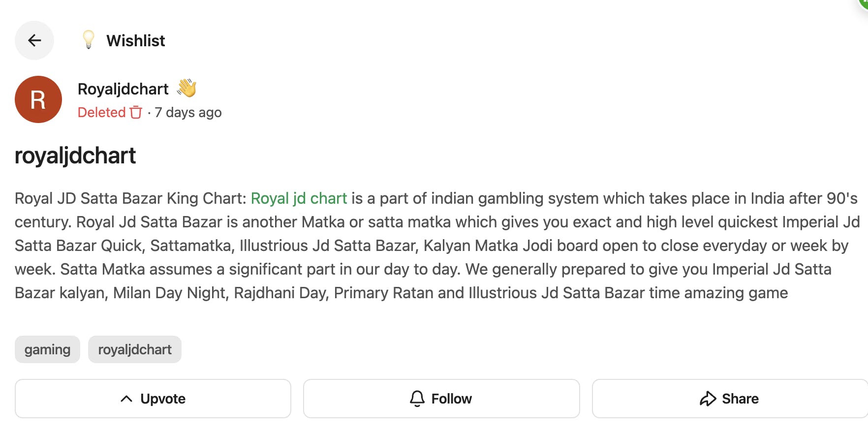Select the royaljdchart tag chip
Viewport: 868px width, 435px height.
click(x=135, y=349)
